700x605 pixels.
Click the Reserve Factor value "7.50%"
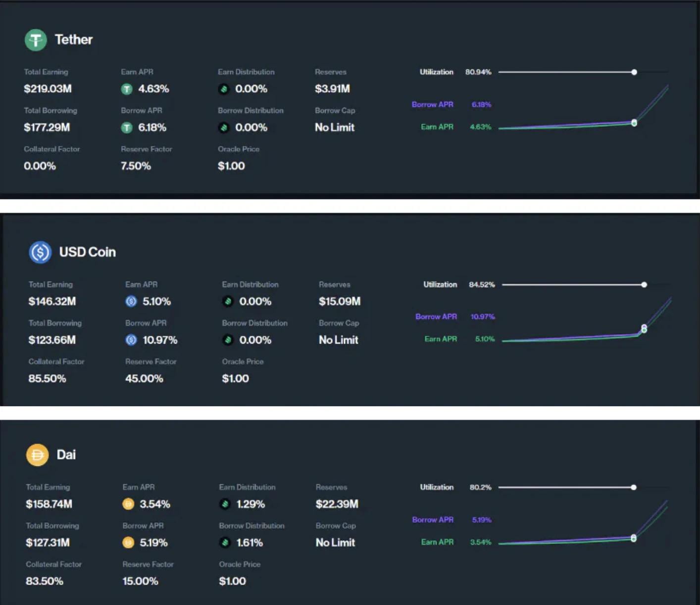tap(136, 166)
